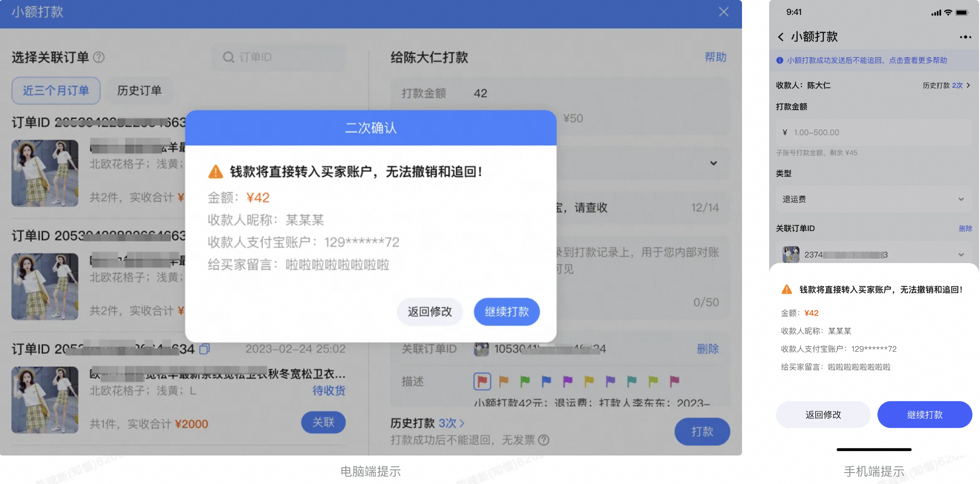Tap 删除 beside mobile 关联订单ID

click(966, 228)
